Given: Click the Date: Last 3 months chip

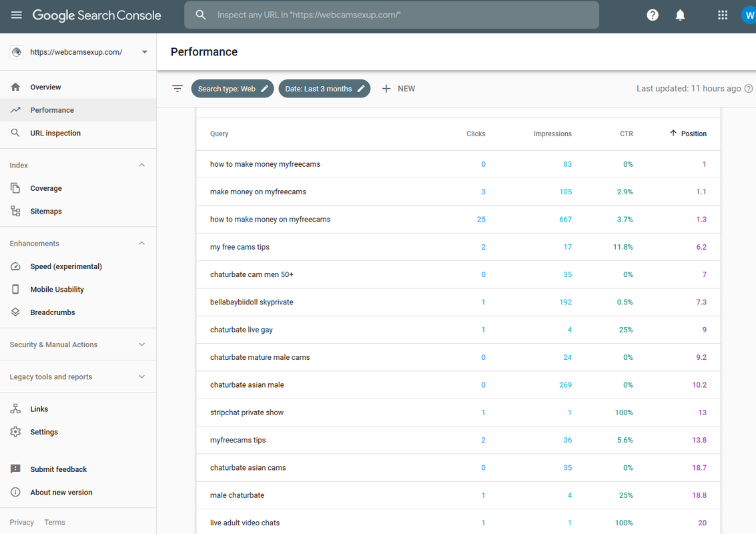Looking at the screenshot, I should [324, 88].
